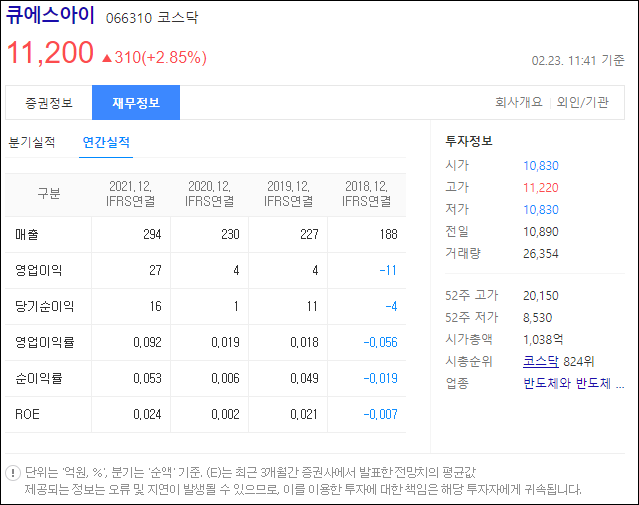Click the 당기순이익 value -4
639x505 pixels.
coord(391,306)
